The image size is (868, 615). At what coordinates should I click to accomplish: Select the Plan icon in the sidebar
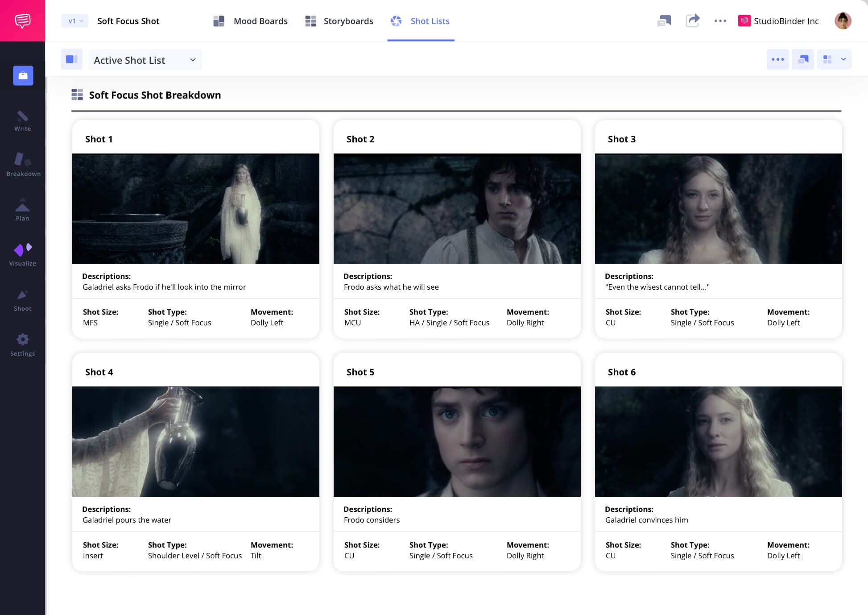click(23, 207)
